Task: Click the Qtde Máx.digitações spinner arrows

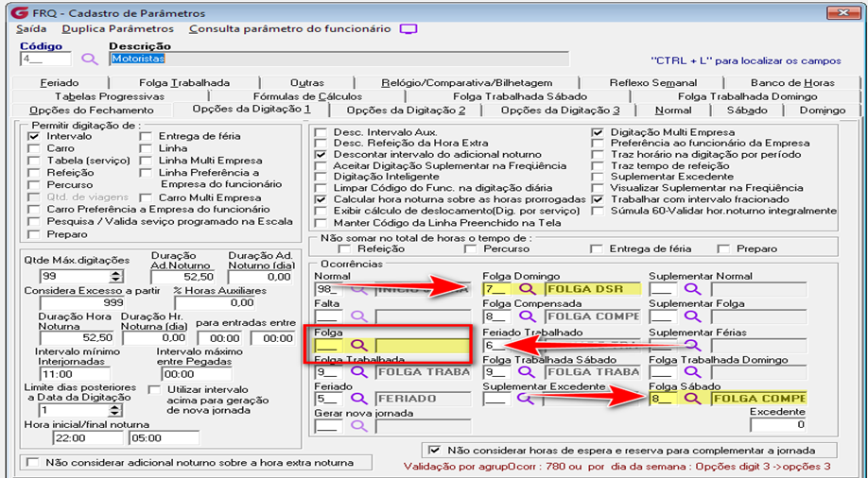Action: click(x=115, y=276)
